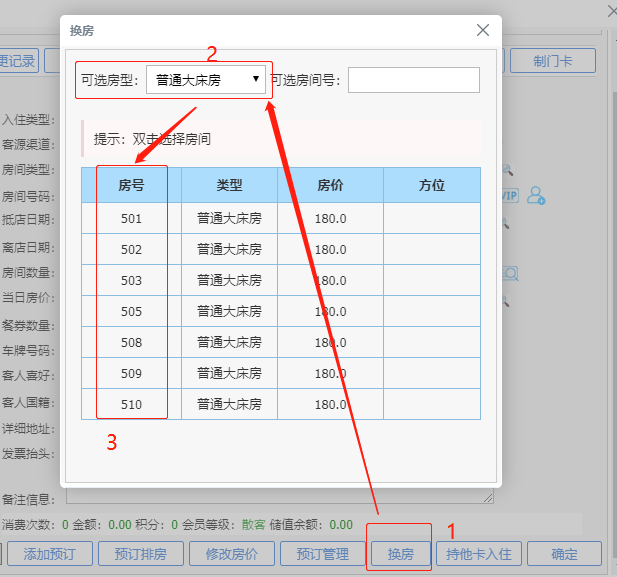Close the 换房 dialog
617x577 pixels.
(x=483, y=30)
